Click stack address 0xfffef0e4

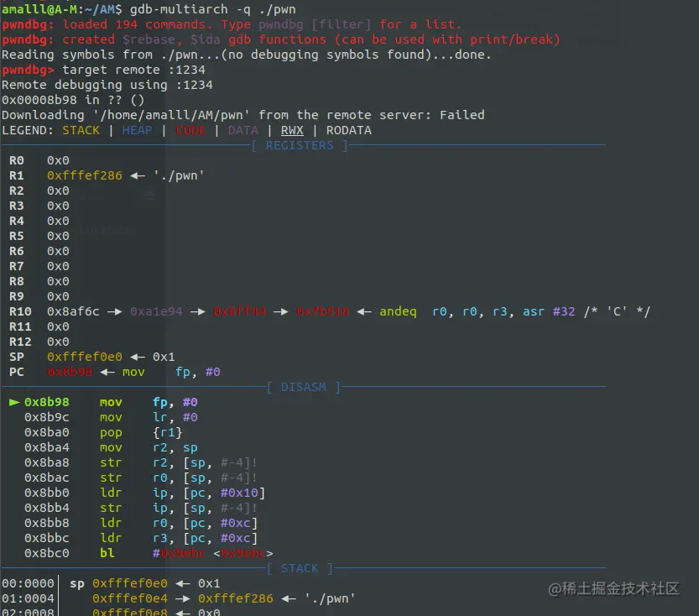tap(130, 598)
